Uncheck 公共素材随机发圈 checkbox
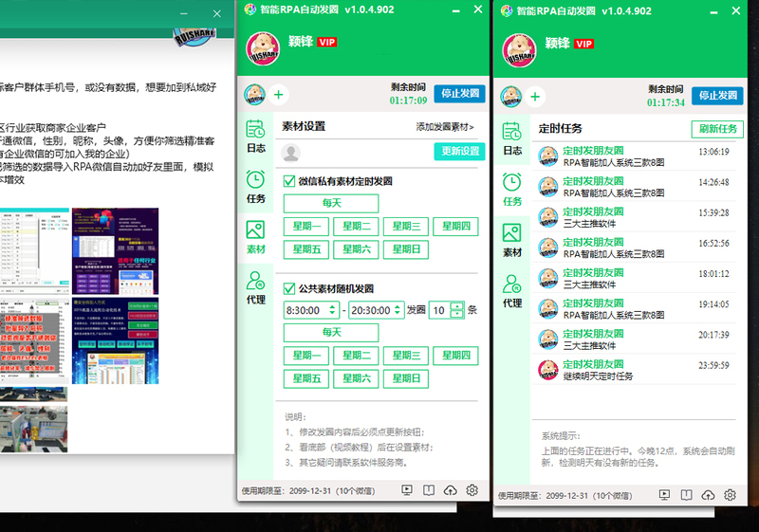 click(x=289, y=288)
